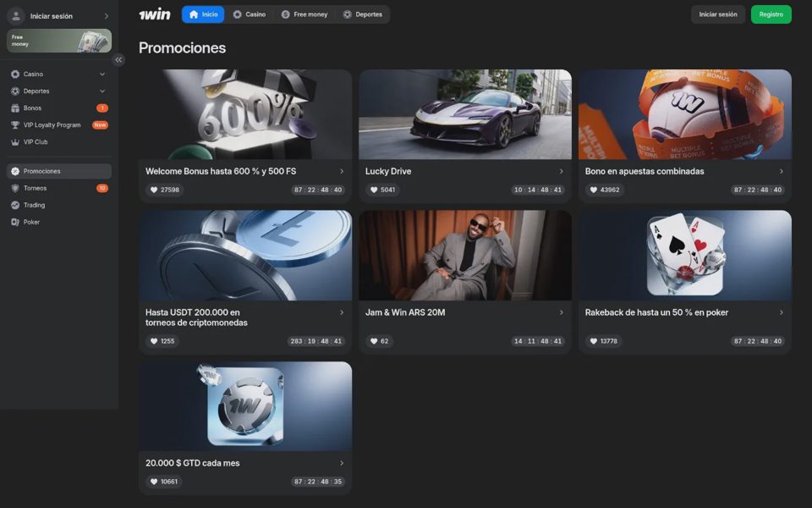Switch to the Casino top tab
The height and width of the screenshot is (508, 812).
click(x=249, y=14)
